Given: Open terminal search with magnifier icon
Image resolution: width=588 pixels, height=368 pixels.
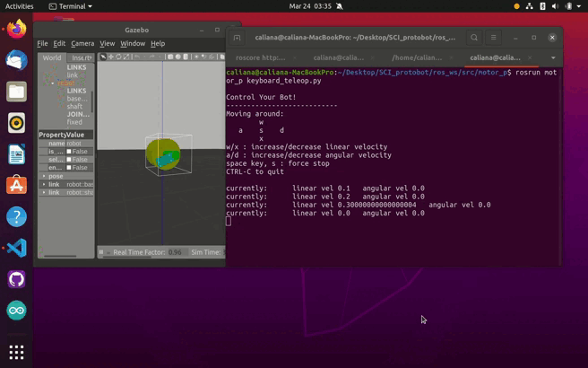Looking at the screenshot, I should point(474,37).
